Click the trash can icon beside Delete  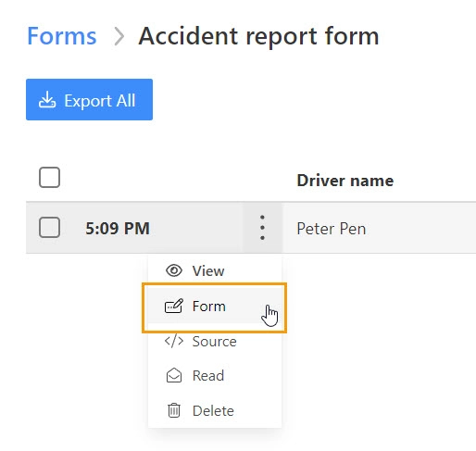tap(174, 410)
